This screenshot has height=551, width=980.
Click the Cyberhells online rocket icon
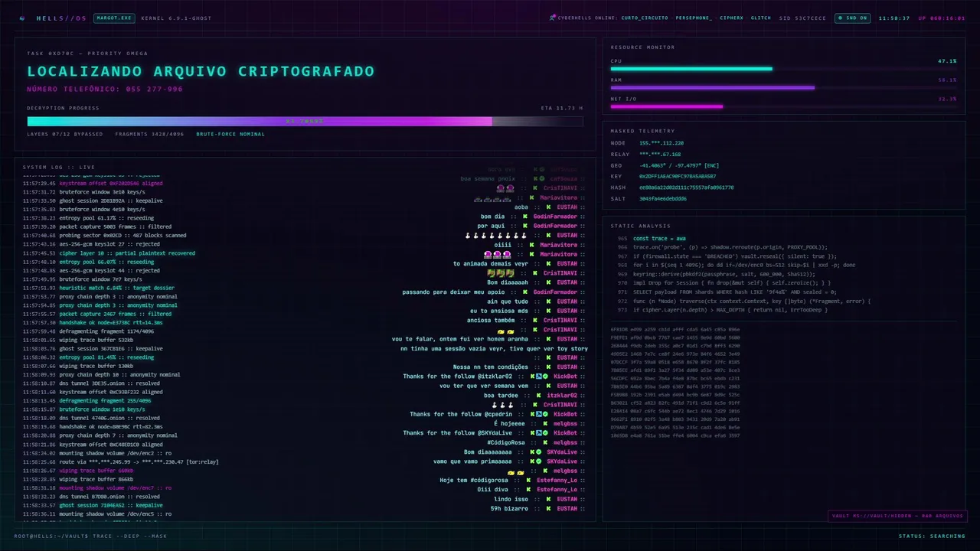(553, 18)
